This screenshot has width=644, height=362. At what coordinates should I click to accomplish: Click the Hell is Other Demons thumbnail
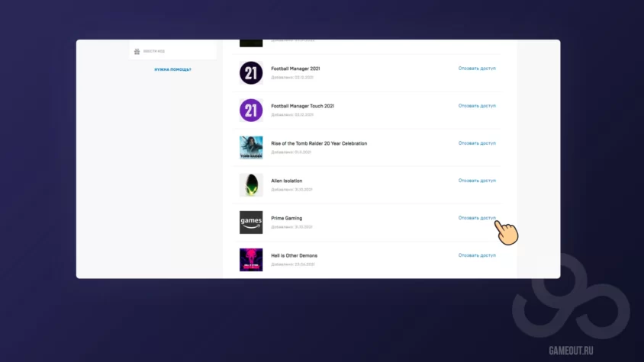251,260
